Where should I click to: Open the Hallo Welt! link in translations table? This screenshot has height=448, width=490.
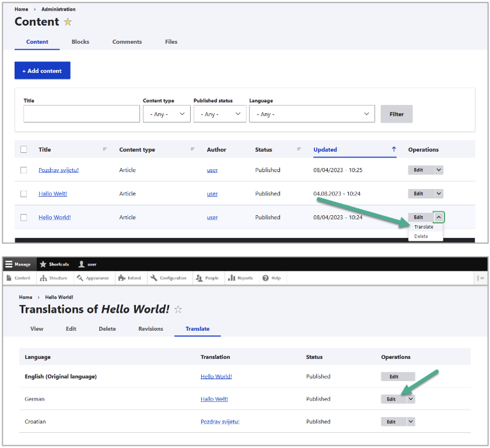(214, 399)
